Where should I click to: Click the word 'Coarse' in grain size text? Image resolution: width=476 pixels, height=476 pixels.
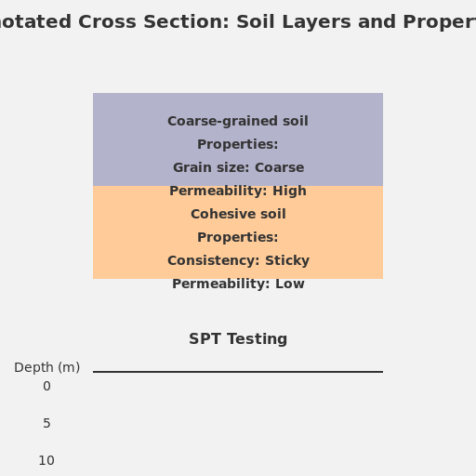(280, 167)
